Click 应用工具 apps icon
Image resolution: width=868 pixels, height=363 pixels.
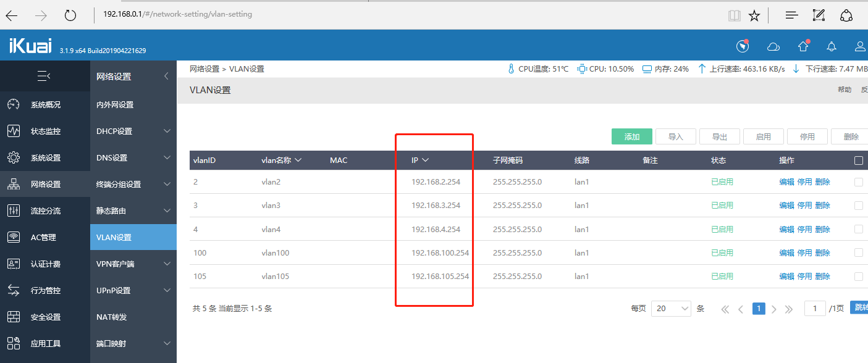[14, 343]
